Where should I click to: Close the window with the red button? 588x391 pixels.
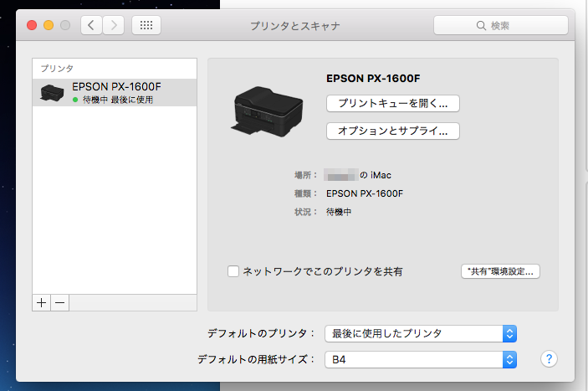tap(32, 25)
